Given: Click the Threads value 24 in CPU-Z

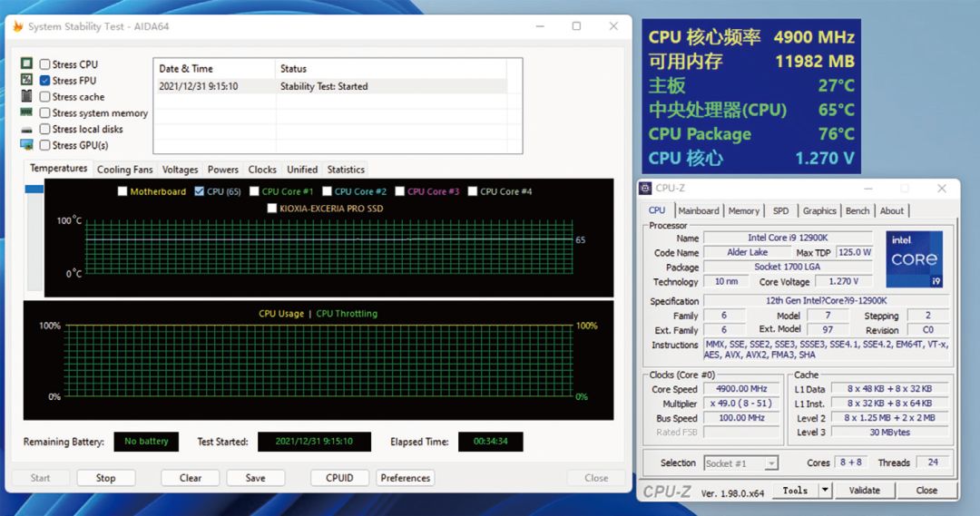Looking at the screenshot, I should tap(933, 462).
